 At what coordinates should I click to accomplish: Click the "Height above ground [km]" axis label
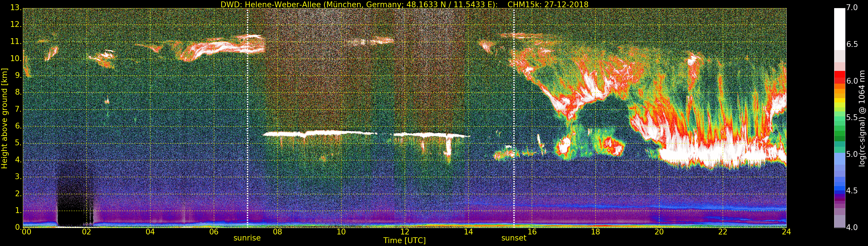(x=4, y=119)
